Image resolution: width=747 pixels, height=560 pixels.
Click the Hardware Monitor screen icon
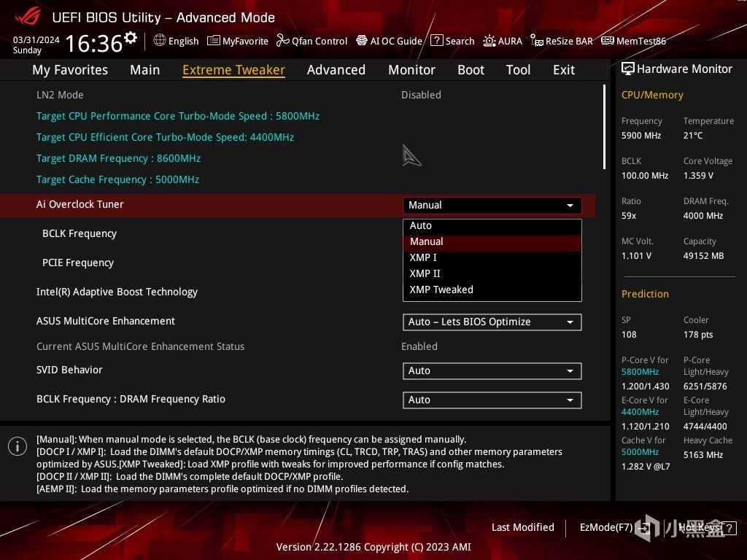pos(628,69)
